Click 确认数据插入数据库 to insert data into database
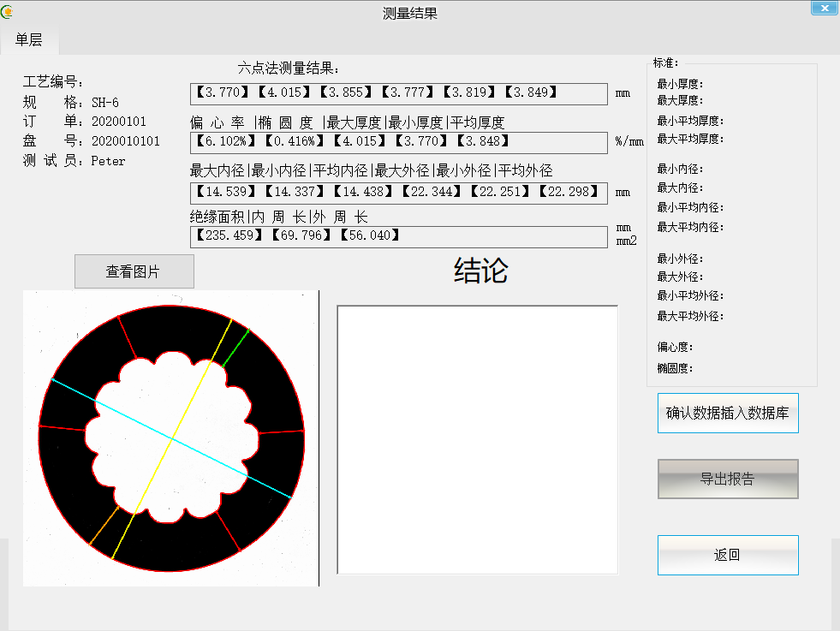 click(727, 413)
